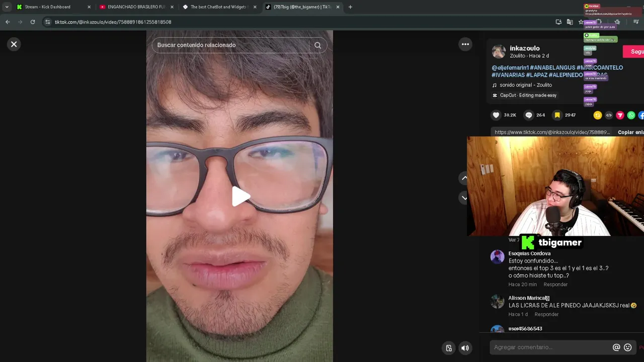Image resolution: width=644 pixels, height=362 pixels.
Task: Close the 'ENGANCHADO BRASILERO' tab
Action: (x=172, y=7)
